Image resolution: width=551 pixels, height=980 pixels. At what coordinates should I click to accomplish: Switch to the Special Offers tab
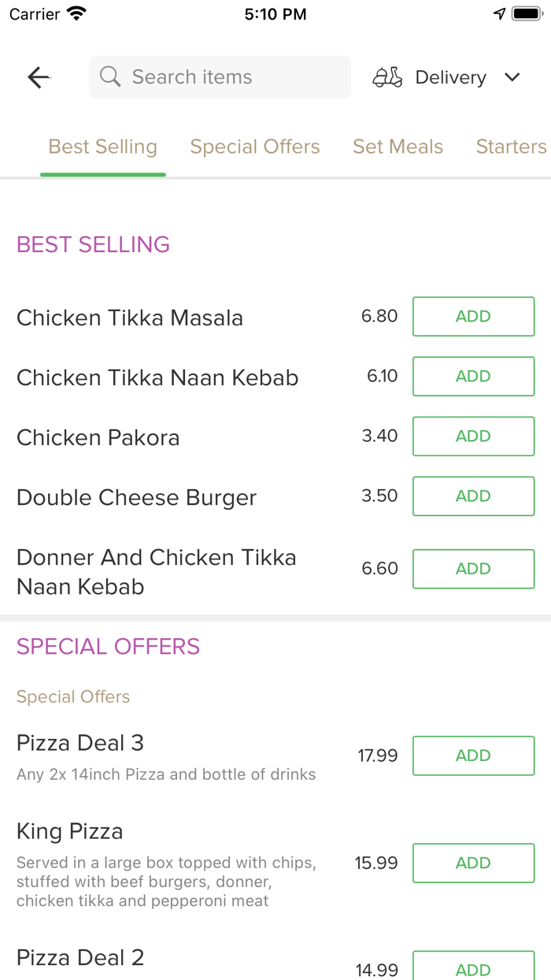point(255,147)
